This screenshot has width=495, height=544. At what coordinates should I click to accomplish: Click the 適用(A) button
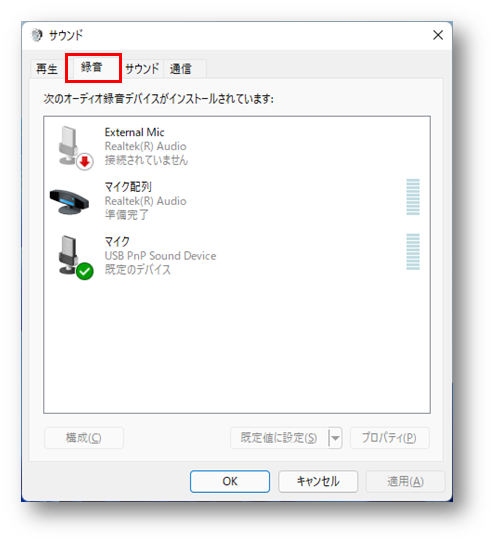point(406,481)
